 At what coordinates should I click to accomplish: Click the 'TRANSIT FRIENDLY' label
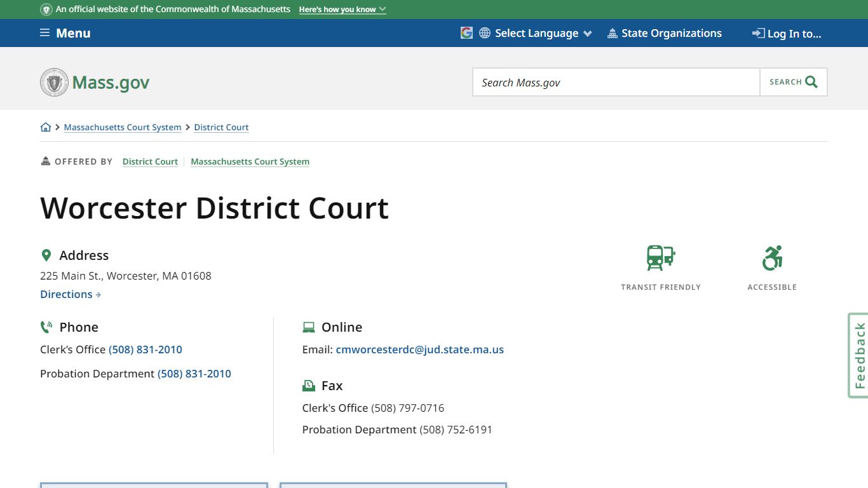coord(661,287)
